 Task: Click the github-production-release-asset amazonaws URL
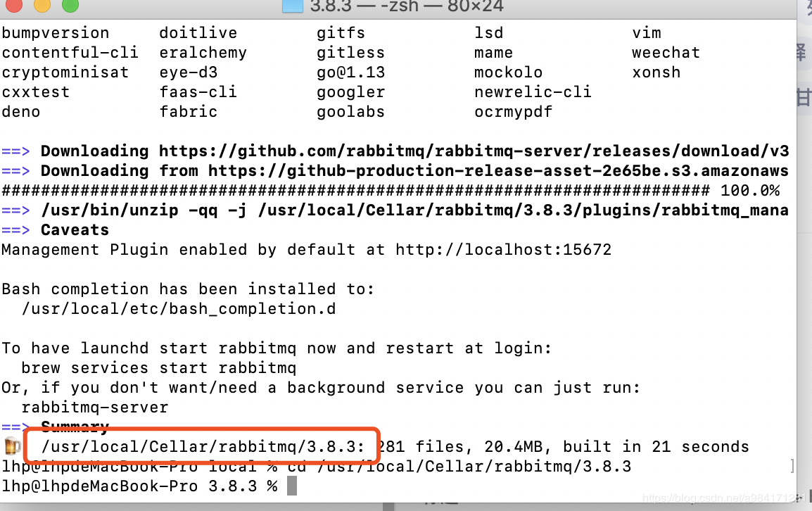(x=498, y=171)
